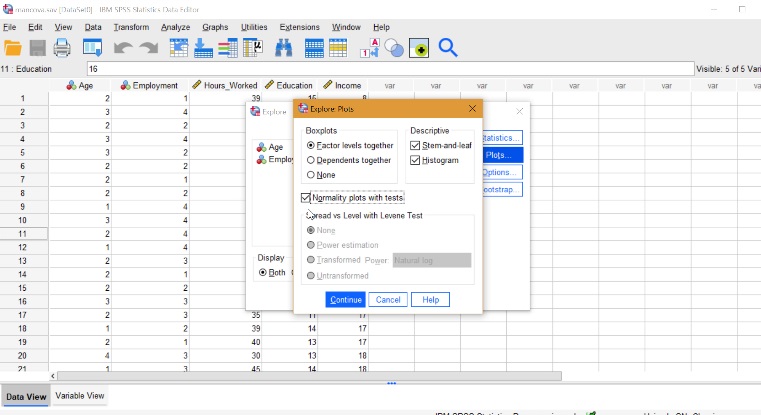
Task: Click the scroll-left arrow of data grid
Action: 52,376
